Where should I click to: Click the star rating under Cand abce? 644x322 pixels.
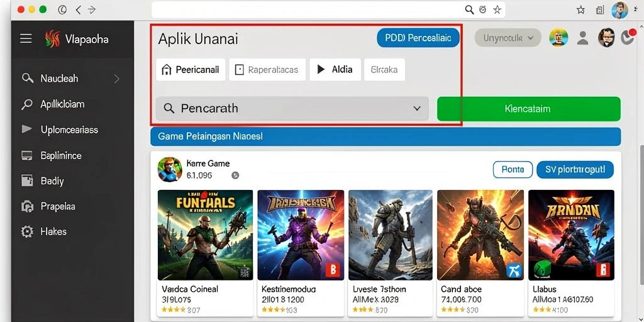point(452,309)
